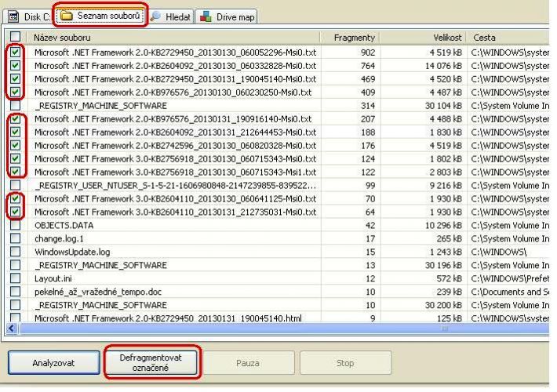
Task: Click Defragmentovat označené button
Action: (x=151, y=362)
